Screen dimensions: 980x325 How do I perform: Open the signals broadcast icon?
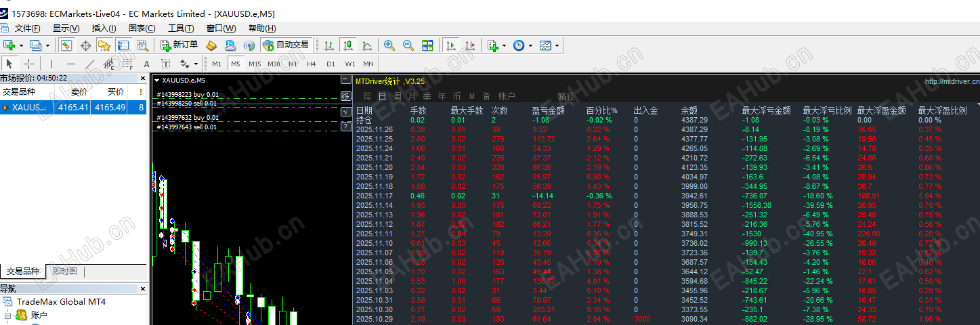pyautogui.click(x=249, y=45)
